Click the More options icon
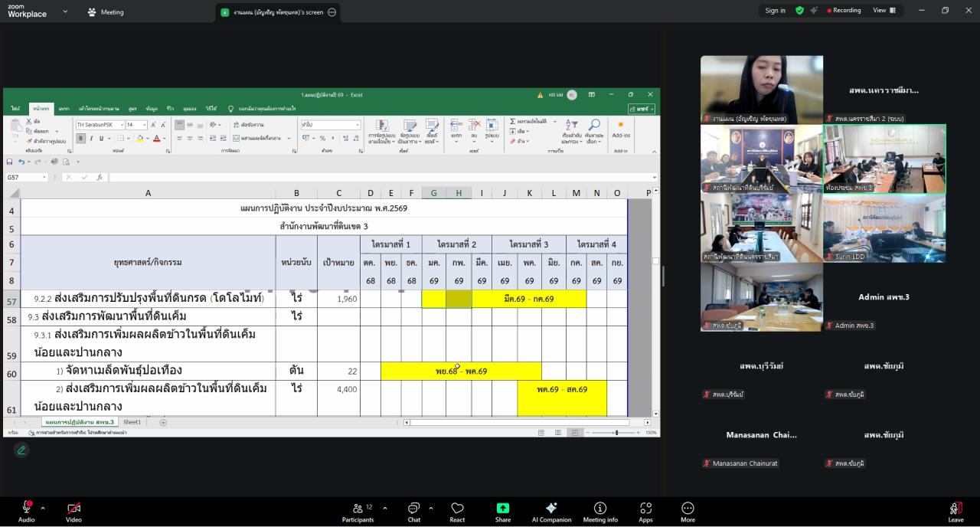This screenshot has width=980, height=527. (x=688, y=512)
